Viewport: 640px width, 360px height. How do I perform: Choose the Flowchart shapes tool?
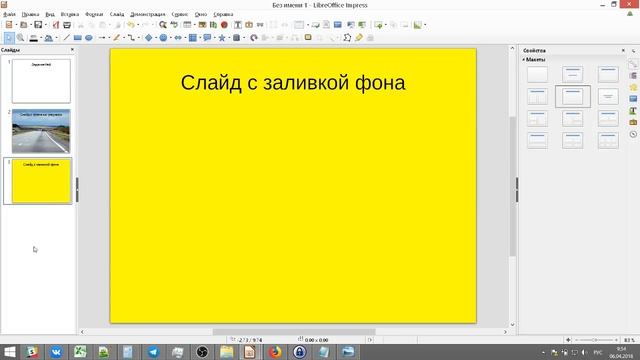click(193, 38)
